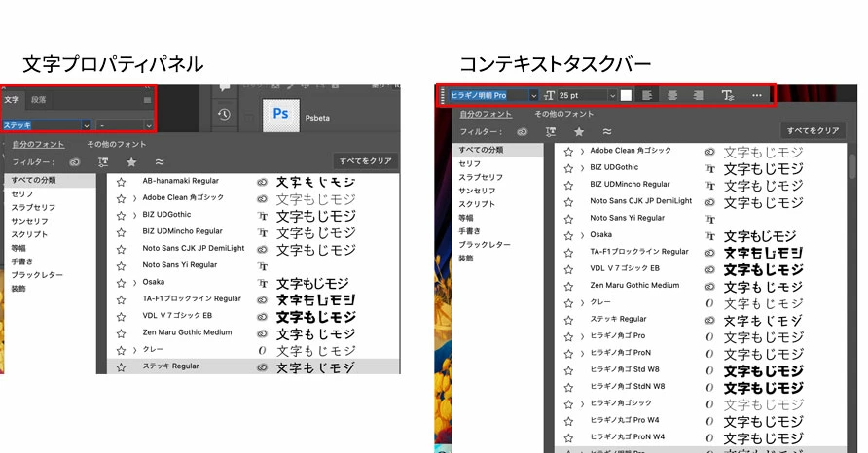
Task: Choose ブラックレター category in character panel
Action: coord(37,275)
